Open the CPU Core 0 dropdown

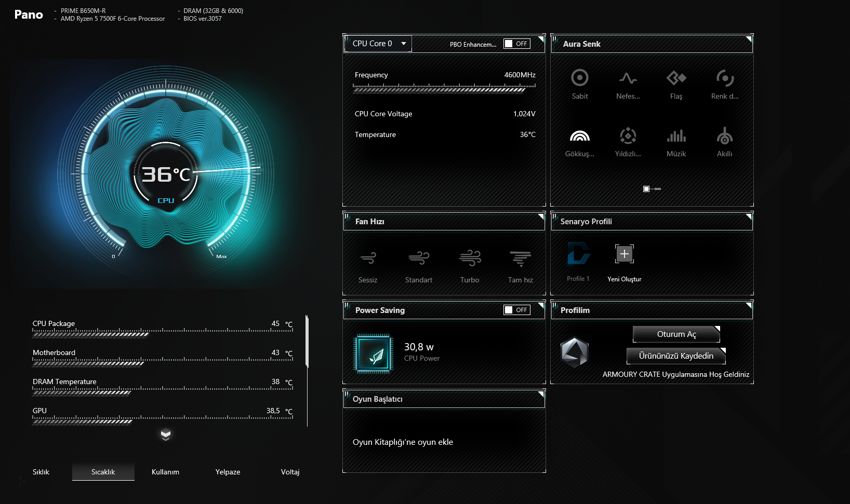[378, 44]
